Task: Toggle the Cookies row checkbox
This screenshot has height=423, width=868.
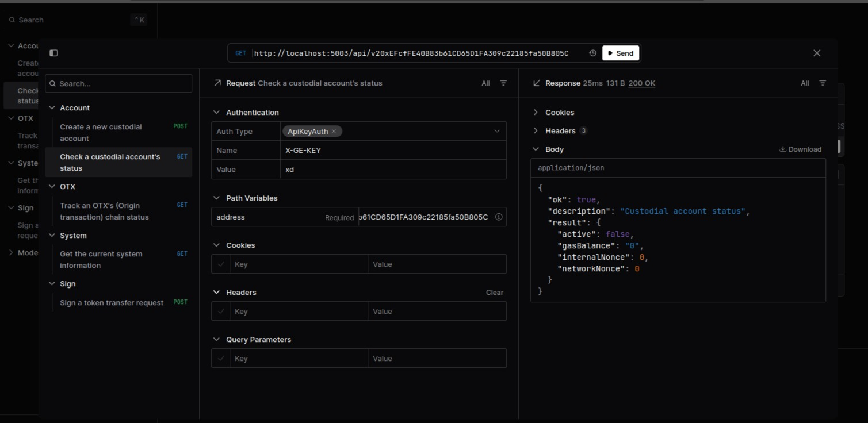Action: tap(221, 264)
